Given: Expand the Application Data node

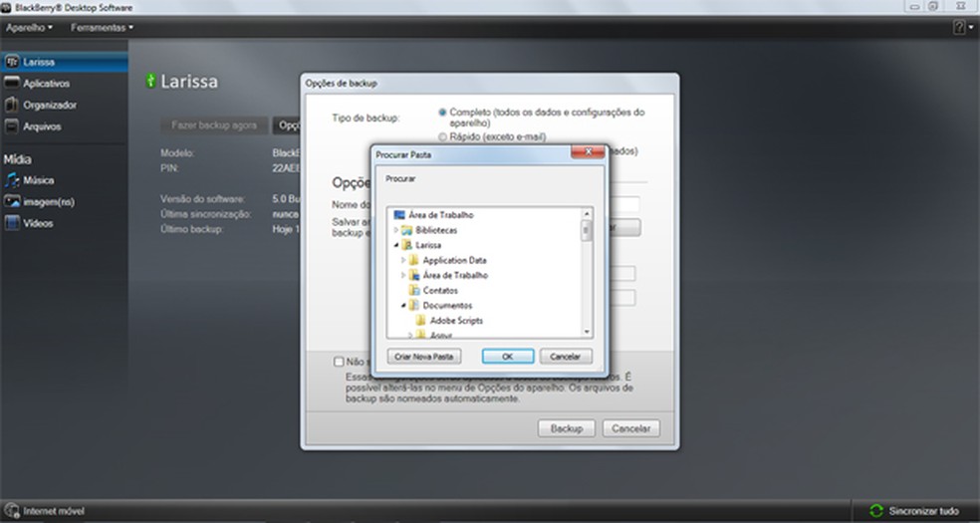Looking at the screenshot, I should coord(403,260).
